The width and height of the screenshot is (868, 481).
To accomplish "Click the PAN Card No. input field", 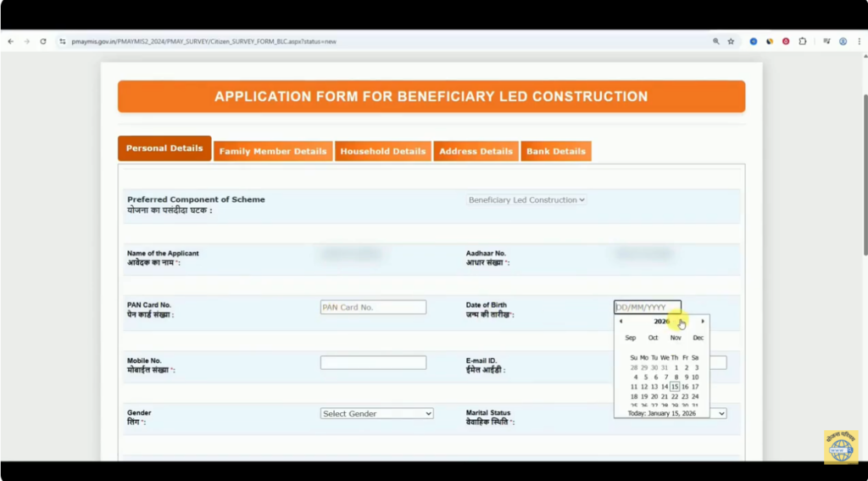I will point(373,307).
